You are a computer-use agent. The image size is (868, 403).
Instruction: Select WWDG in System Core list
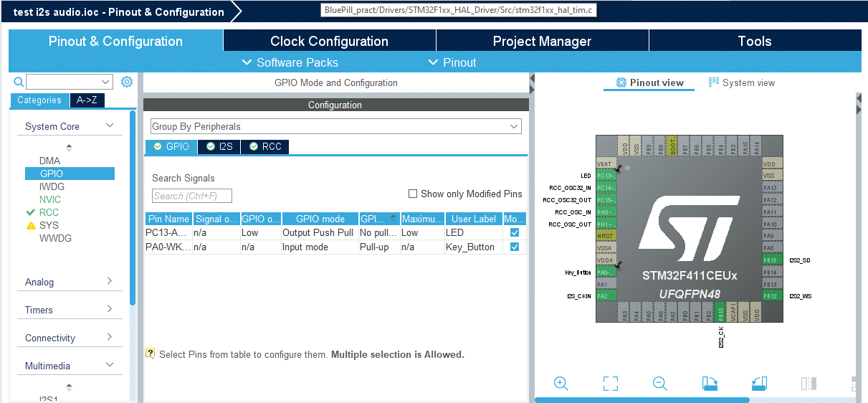55,238
